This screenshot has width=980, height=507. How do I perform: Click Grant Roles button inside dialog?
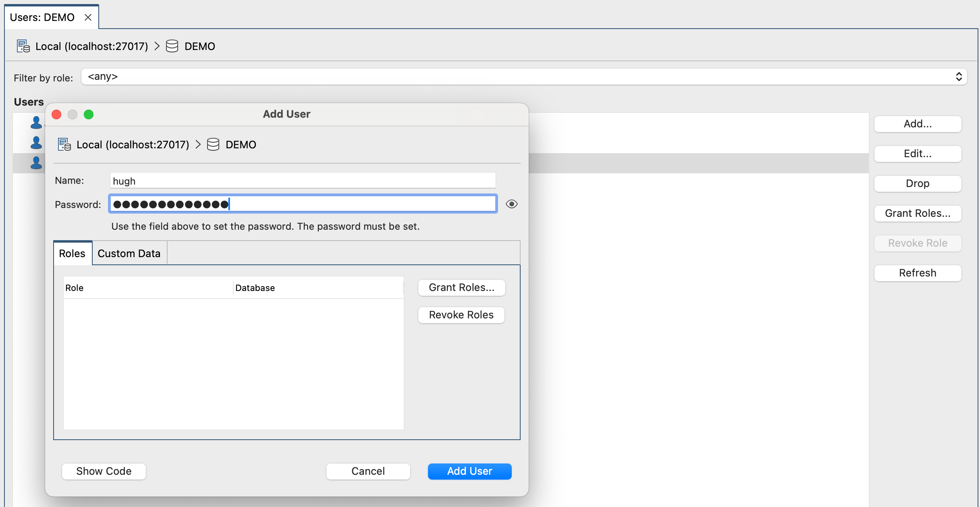tap(461, 287)
